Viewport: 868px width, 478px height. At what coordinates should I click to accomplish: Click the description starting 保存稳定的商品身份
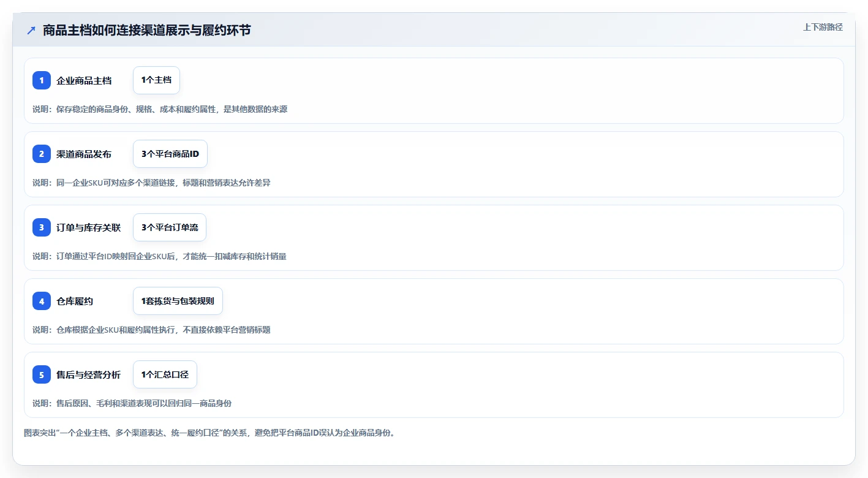[x=160, y=109]
